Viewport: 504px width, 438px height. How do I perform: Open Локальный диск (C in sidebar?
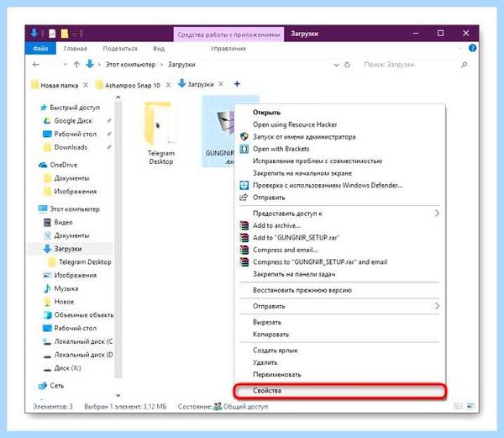click(x=83, y=341)
